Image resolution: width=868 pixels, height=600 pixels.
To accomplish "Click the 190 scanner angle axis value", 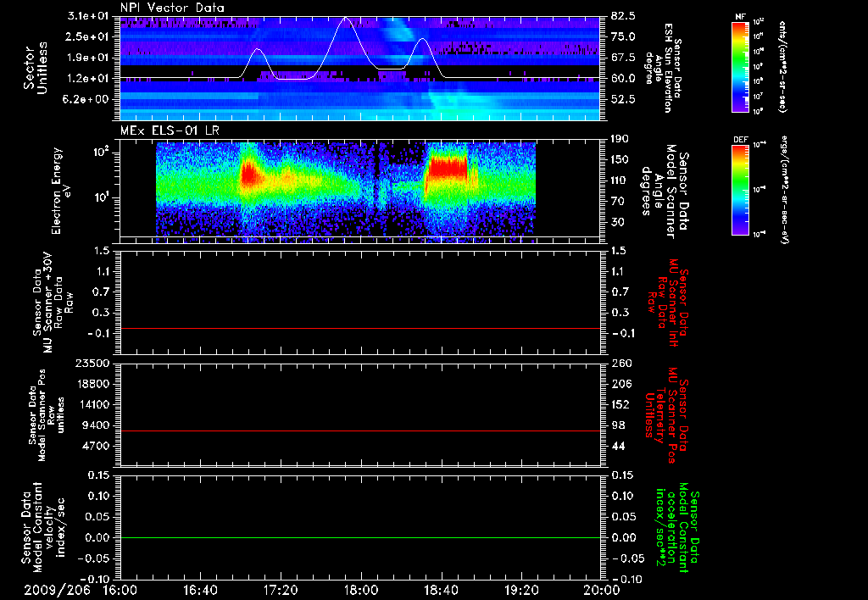I will click(x=621, y=139).
